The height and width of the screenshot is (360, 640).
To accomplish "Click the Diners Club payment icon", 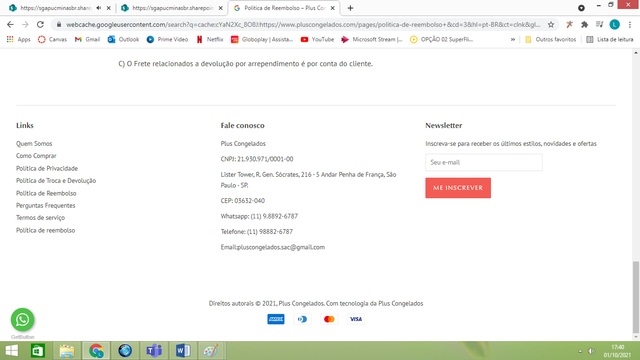I will 302,319.
